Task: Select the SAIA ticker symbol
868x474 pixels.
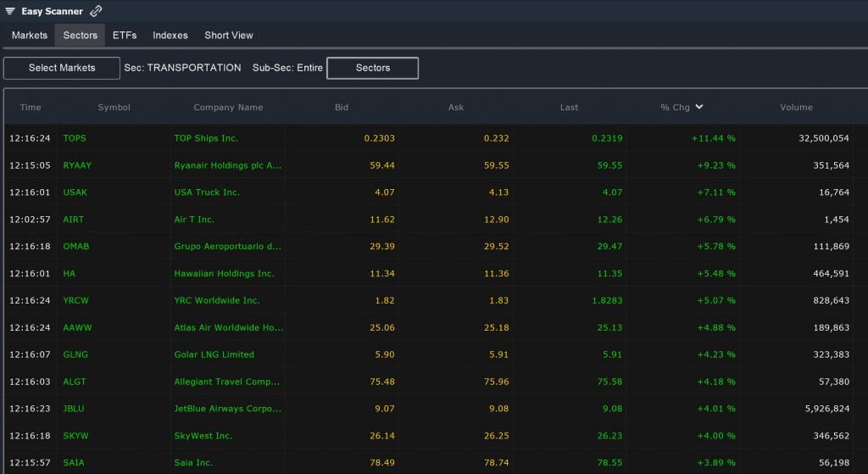Action: click(x=74, y=463)
